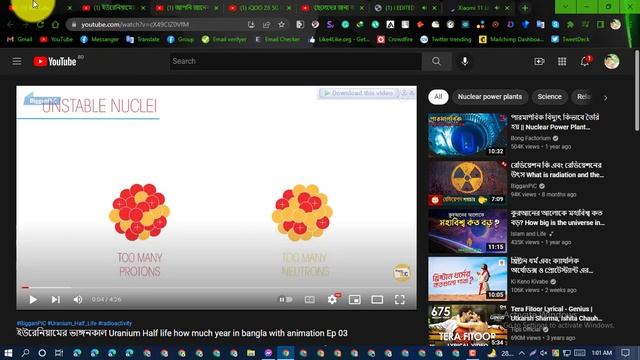Click the search magnifier button
The image size is (640, 360).
point(436,61)
